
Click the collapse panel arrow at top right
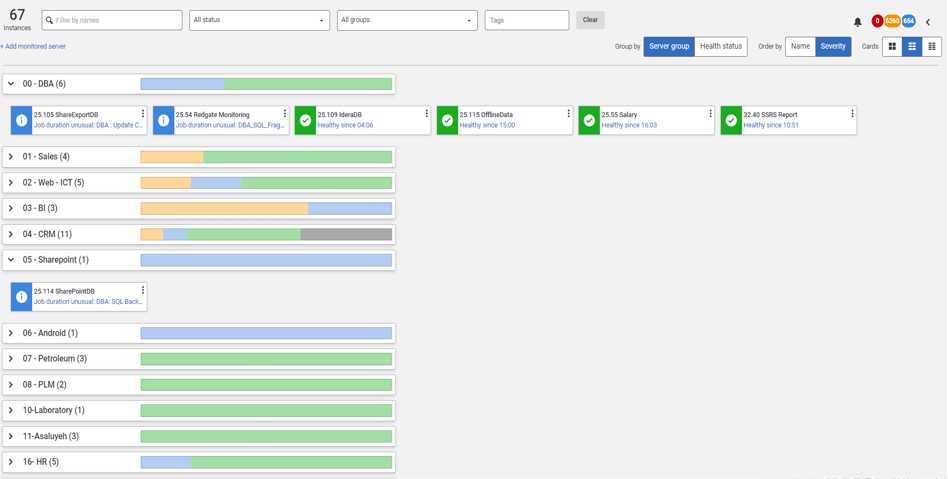point(928,21)
